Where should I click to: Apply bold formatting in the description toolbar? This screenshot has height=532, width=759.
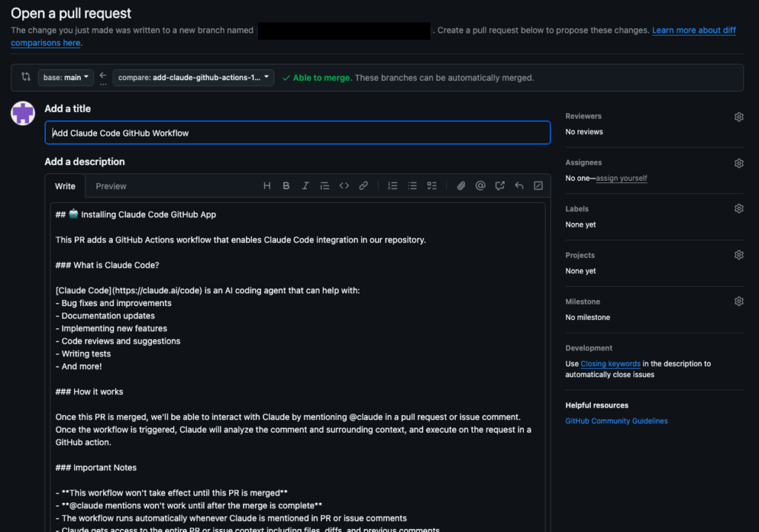(286, 186)
